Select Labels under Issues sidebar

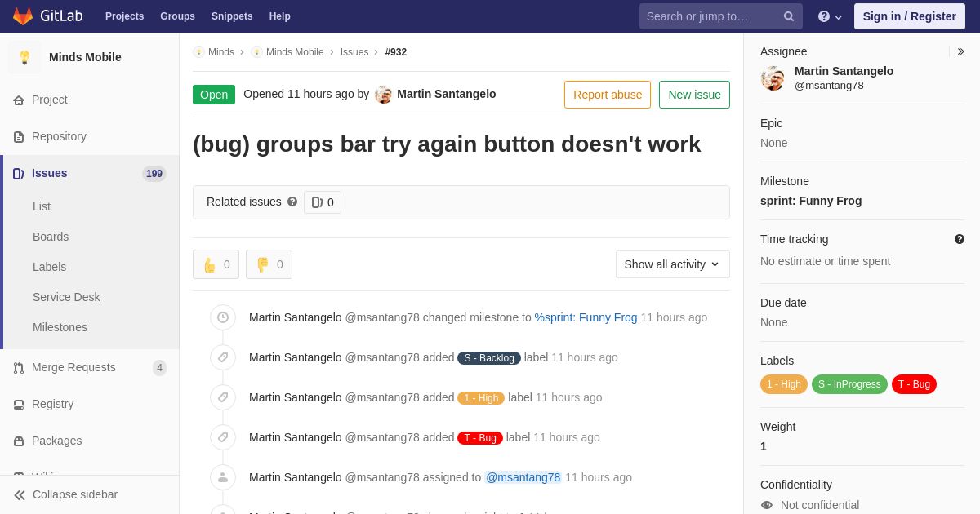click(x=49, y=267)
